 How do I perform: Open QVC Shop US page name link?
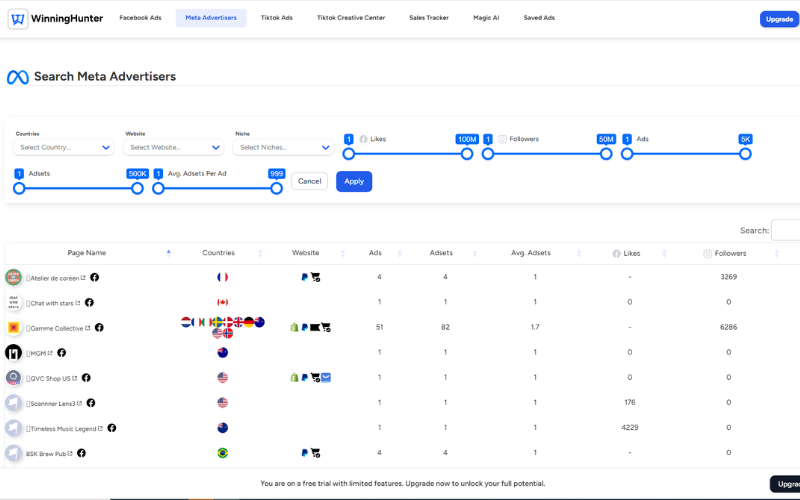coord(50,379)
